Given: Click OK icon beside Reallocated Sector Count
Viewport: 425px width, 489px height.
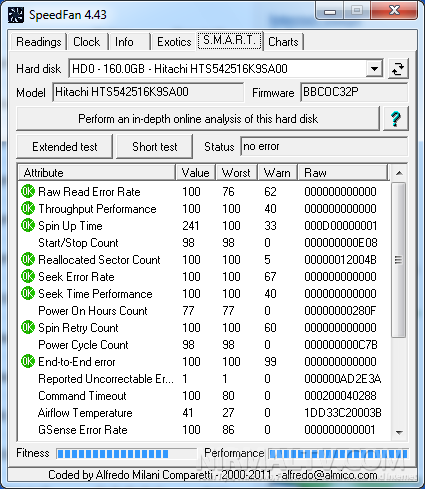Looking at the screenshot, I should tap(28, 260).
